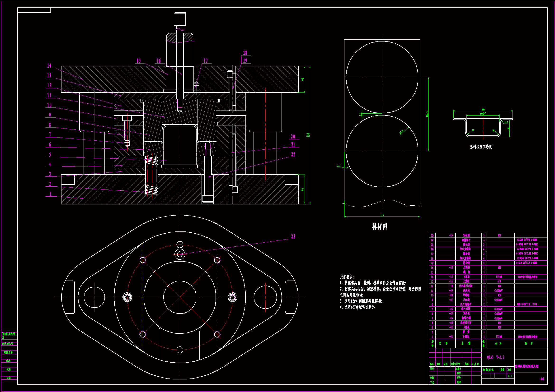Select the 113.5 pitch dimension on layout

pyautogui.click(x=427, y=114)
